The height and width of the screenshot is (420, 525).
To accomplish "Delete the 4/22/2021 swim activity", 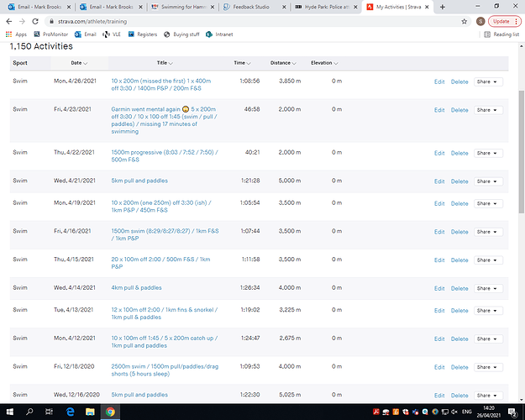I will click(459, 153).
